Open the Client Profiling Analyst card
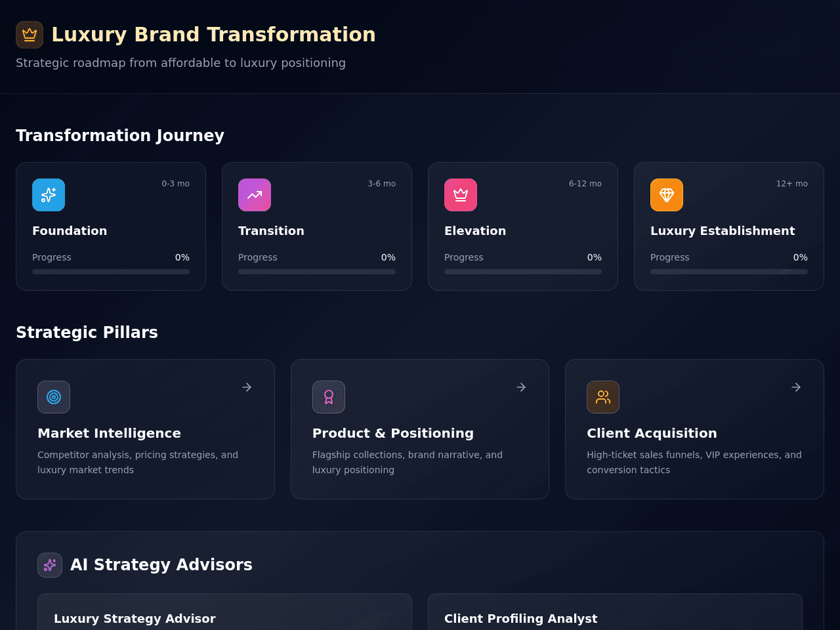840x630 pixels. click(615, 612)
